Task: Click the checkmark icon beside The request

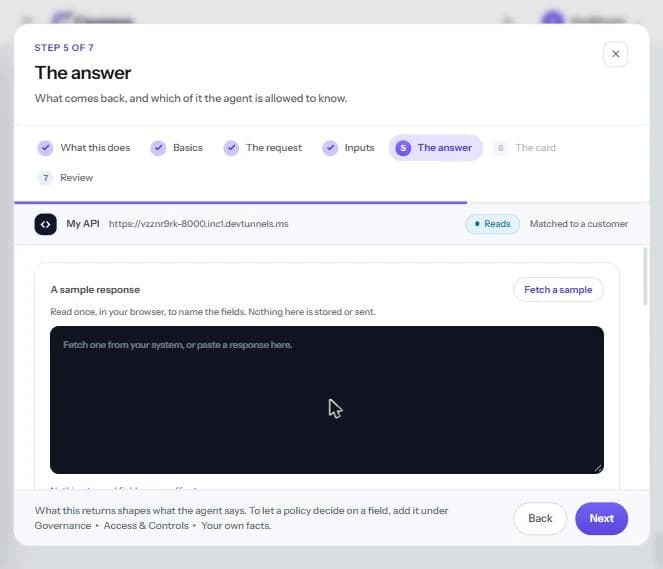Action: click(x=231, y=148)
